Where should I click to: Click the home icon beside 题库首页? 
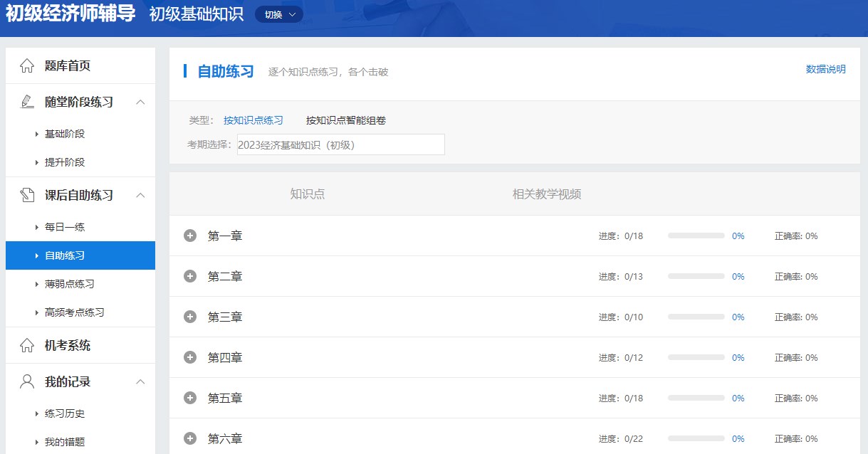click(27, 65)
